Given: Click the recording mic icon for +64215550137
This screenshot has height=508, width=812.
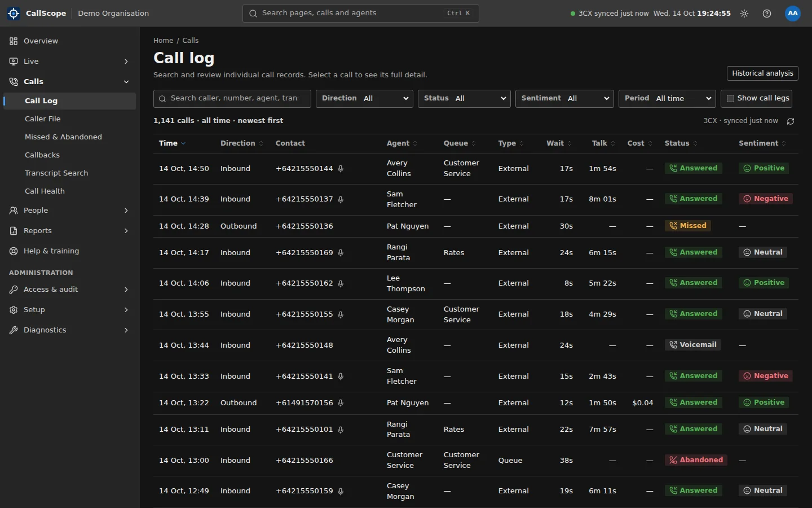Looking at the screenshot, I should click(341, 199).
